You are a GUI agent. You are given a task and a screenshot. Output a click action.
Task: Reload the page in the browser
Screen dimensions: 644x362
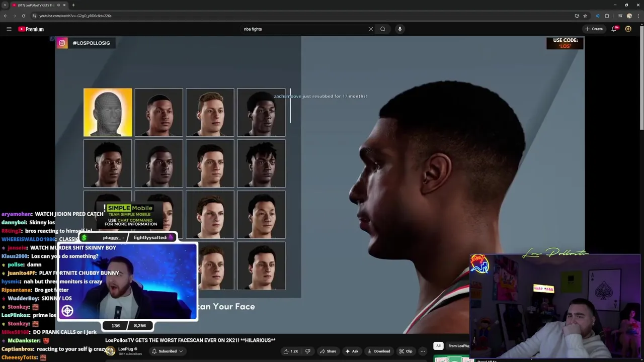point(23,16)
